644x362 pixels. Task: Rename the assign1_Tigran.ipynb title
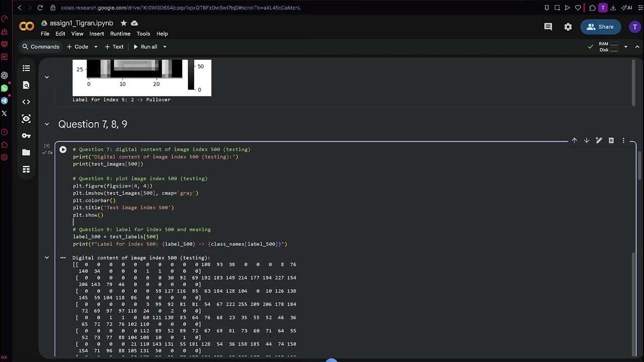click(82, 23)
